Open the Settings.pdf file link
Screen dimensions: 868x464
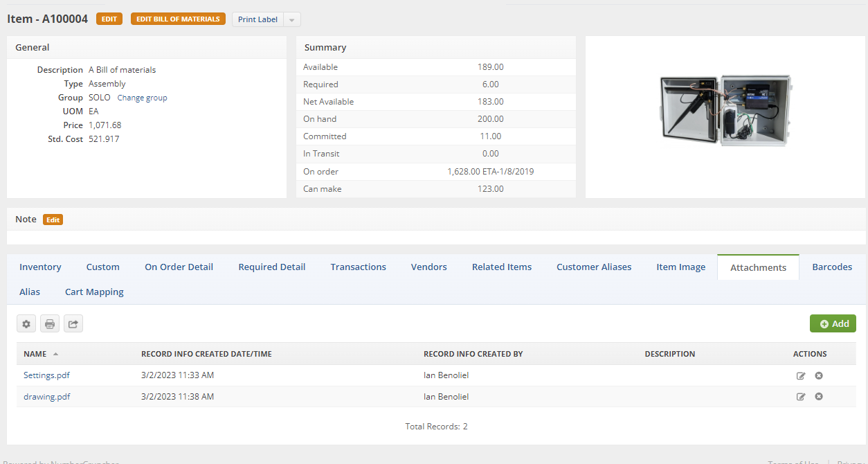pyautogui.click(x=46, y=375)
